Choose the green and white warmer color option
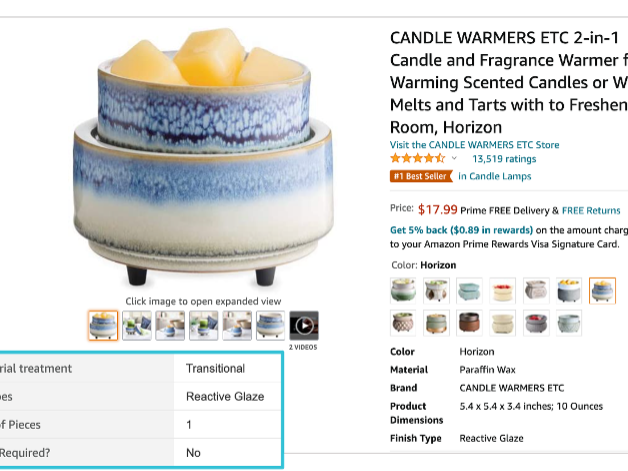Image resolution: width=628 pixels, height=471 pixels. [x=403, y=290]
